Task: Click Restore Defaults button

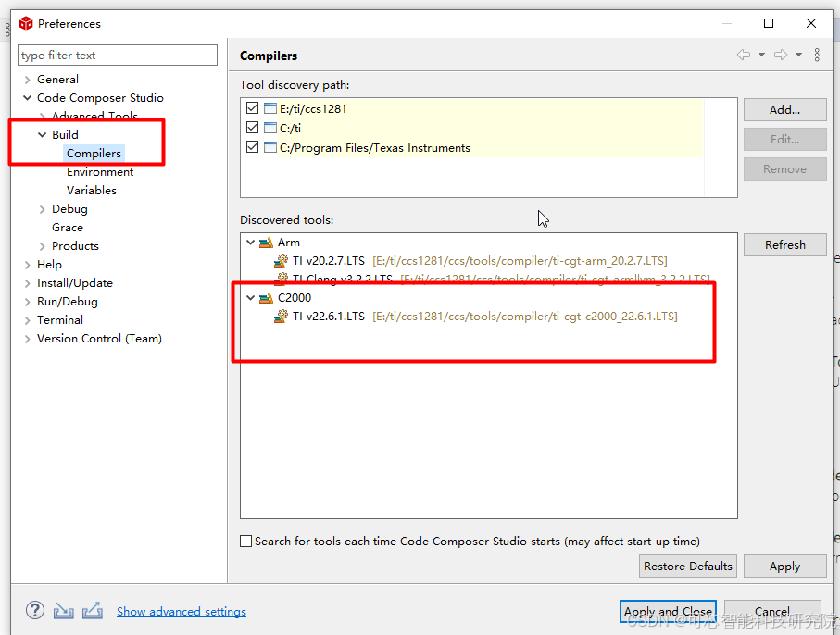Action: (x=688, y=566)
